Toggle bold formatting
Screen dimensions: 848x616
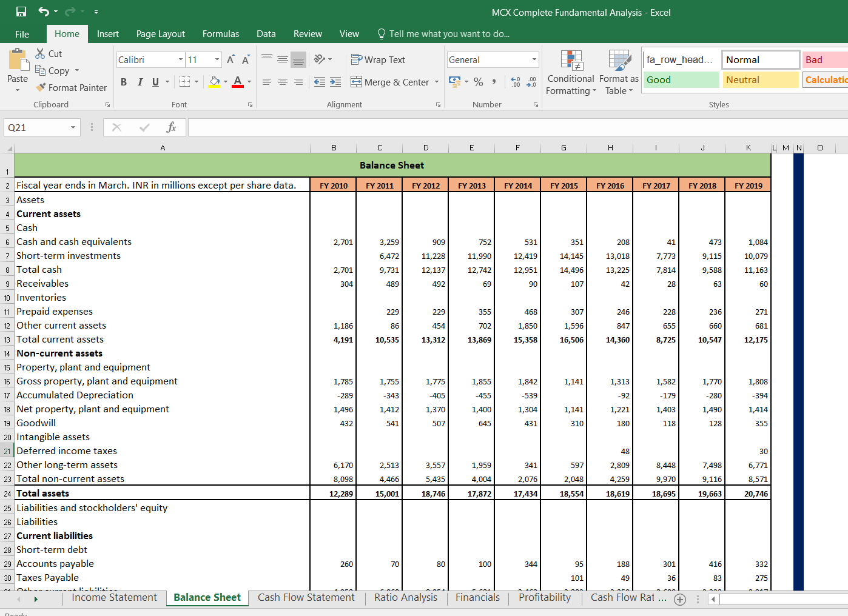[124, 82]
